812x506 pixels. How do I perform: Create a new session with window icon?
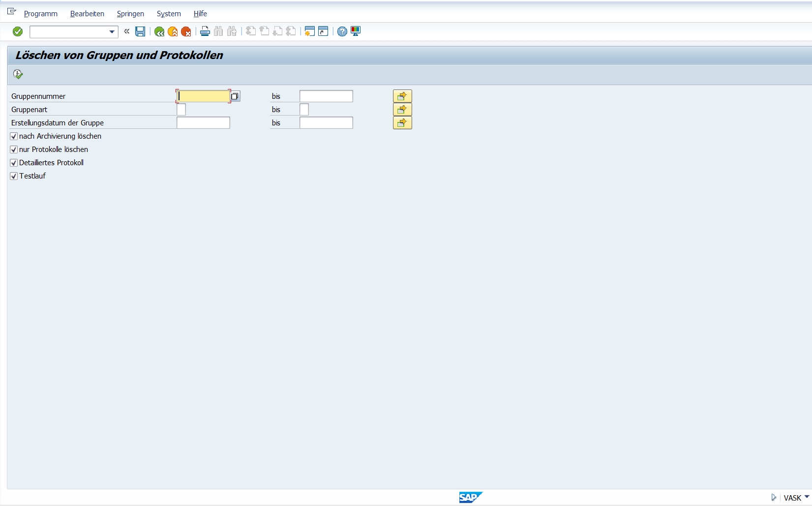(309, 31)
